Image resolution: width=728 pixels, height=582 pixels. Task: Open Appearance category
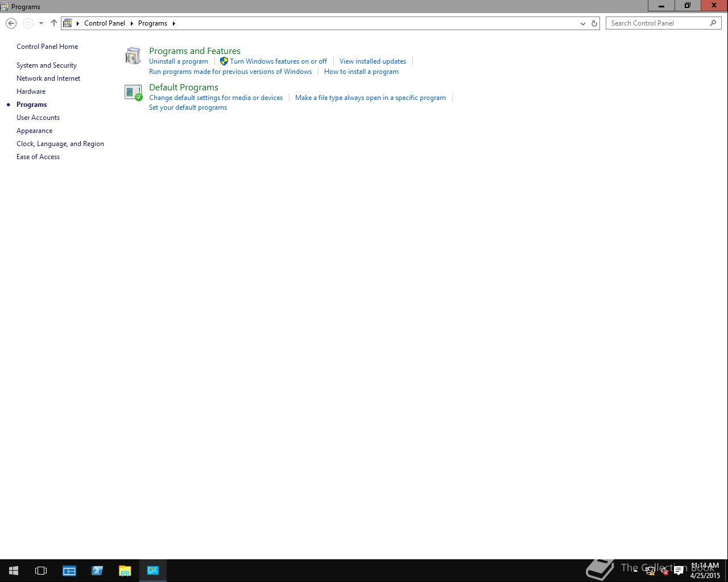pos(34,131)
